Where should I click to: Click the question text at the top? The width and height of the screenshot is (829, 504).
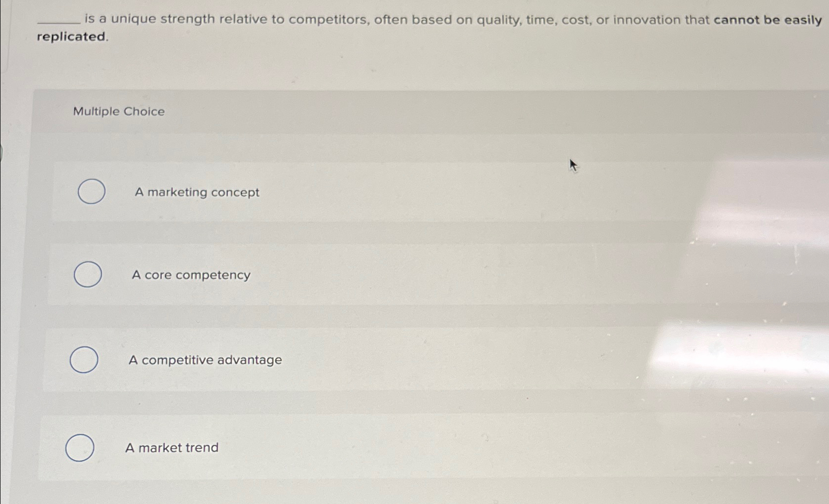click(x=345, y=20)
